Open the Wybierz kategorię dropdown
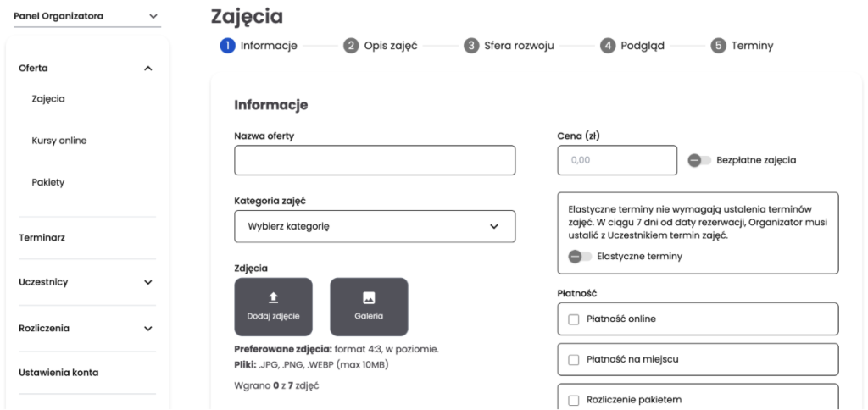868x410 pixels. (x=375, y=226)
